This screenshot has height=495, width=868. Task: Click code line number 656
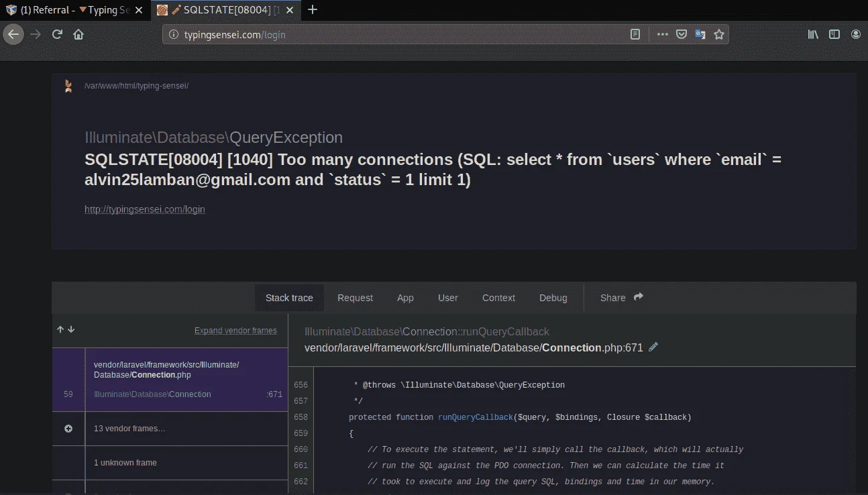(301, 385)
